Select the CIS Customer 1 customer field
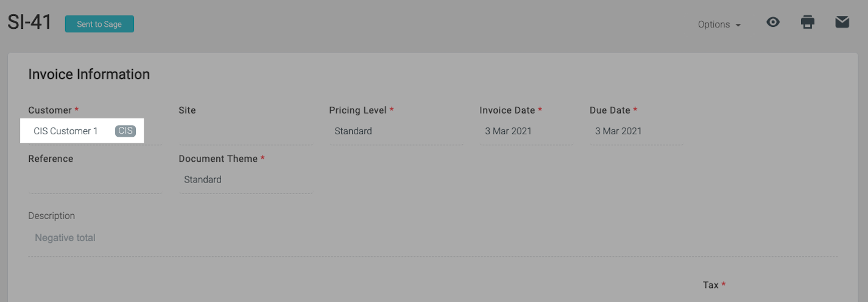The width and height of the screenshot is (868, 302). [82, 131]
